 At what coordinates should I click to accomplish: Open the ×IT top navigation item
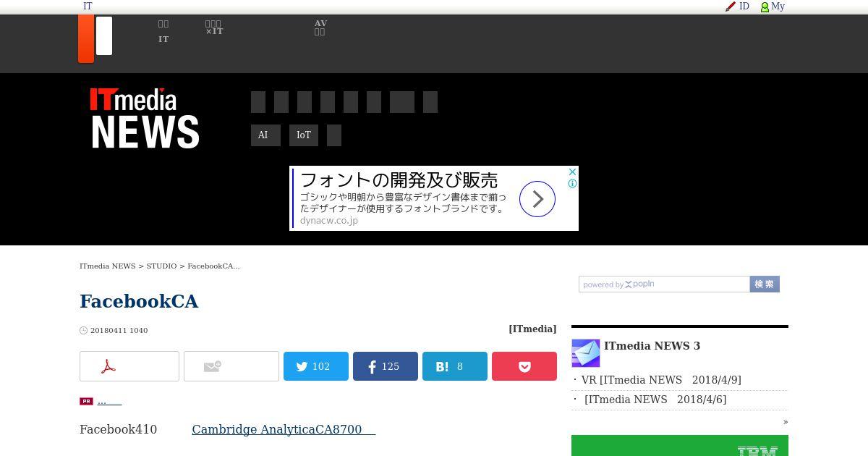tap(214, 28)
